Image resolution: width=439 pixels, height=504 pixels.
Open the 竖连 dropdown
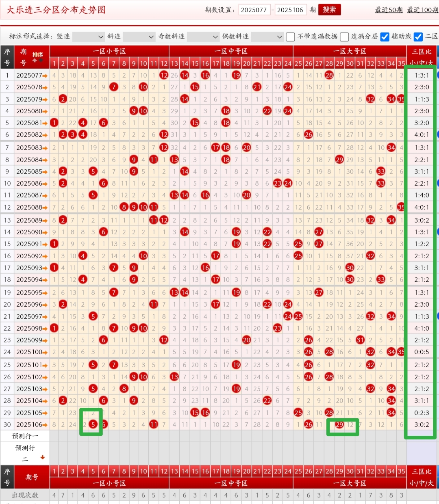point(89,37)
